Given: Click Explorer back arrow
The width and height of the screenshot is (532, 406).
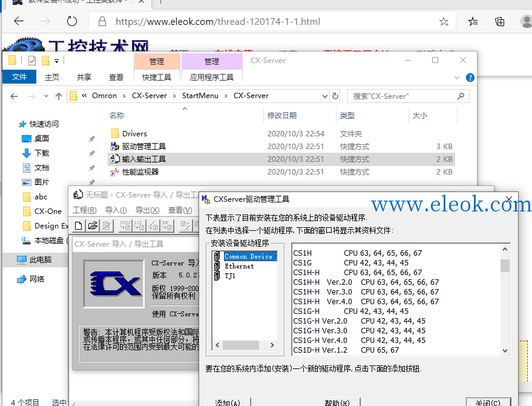Looking at the screenshot, I should pos(14,96).
